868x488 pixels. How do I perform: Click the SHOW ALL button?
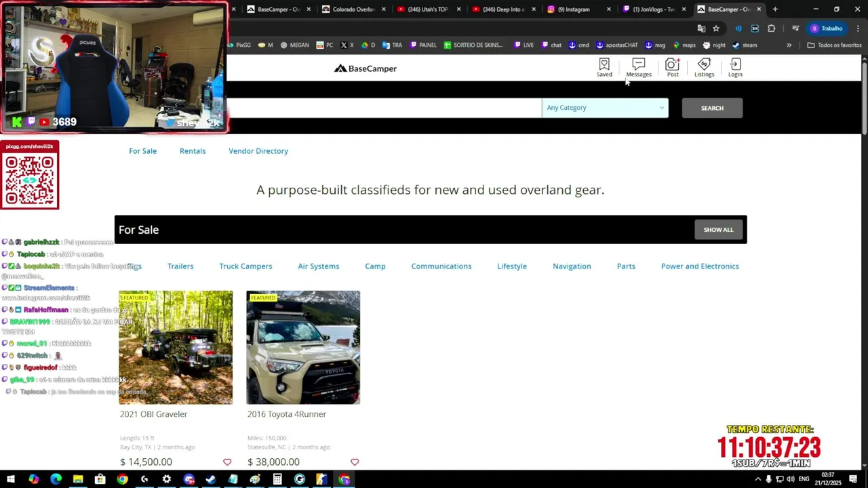pos(718,230)
